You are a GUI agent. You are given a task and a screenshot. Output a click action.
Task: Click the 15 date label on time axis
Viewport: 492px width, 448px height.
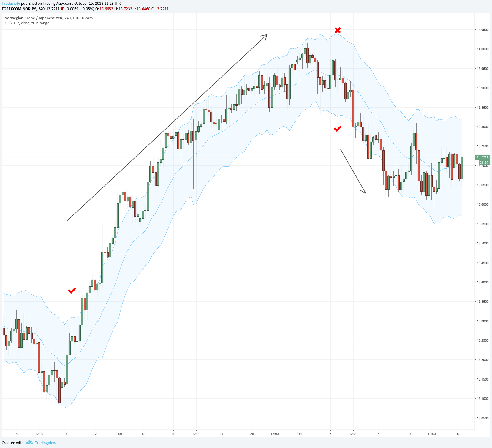457,434
